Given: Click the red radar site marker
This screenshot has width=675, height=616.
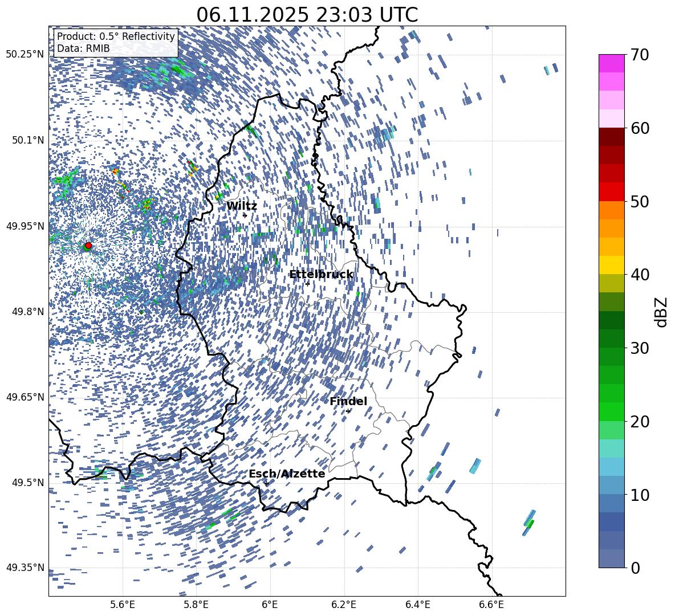Looking at the screenshot, I should coord(88,245).
